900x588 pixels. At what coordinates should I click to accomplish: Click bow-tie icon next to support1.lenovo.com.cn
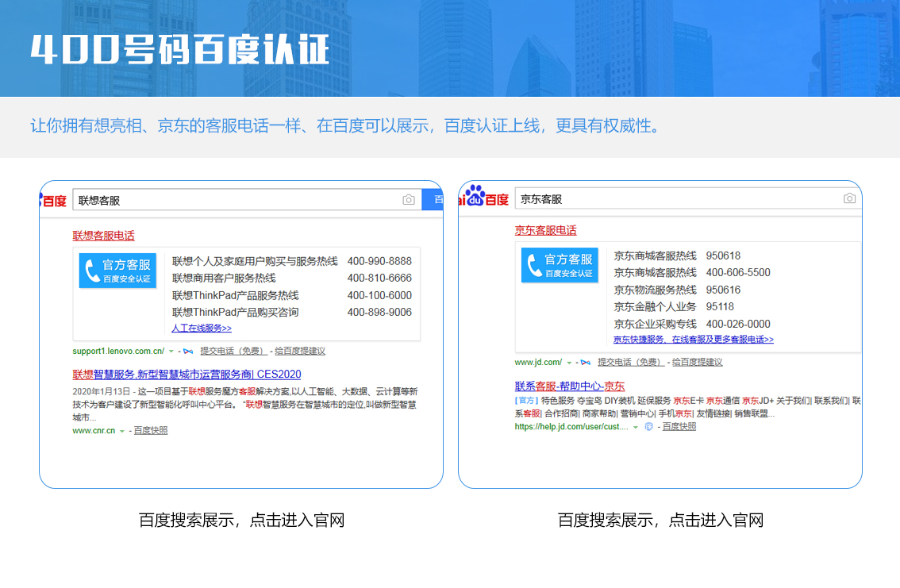point(188,351)
